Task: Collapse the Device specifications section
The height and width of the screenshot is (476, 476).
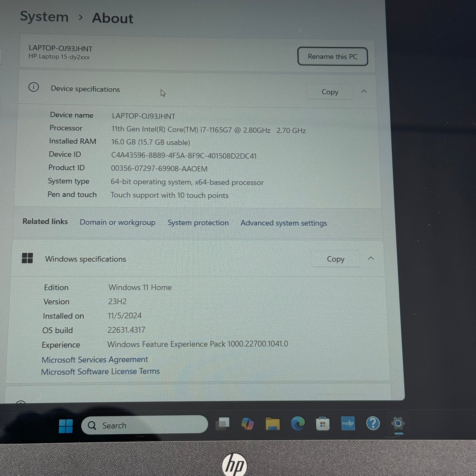Action: pyautogui.click(x=364, y=92)
